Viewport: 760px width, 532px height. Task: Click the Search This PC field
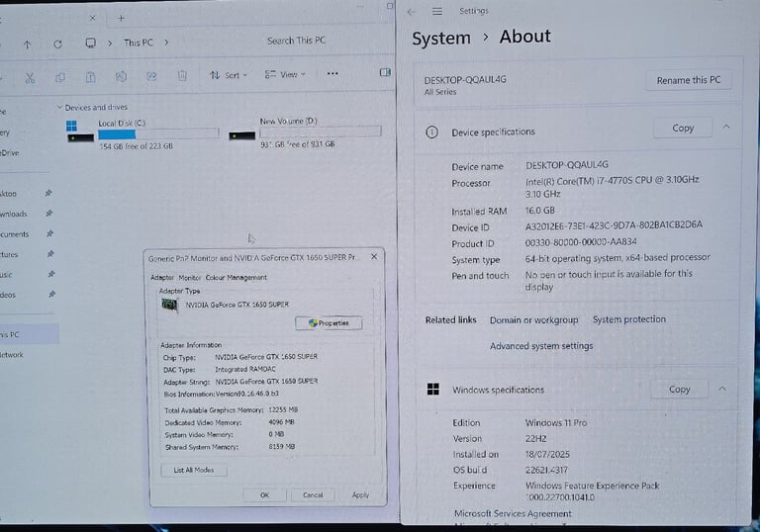point(296,41)
